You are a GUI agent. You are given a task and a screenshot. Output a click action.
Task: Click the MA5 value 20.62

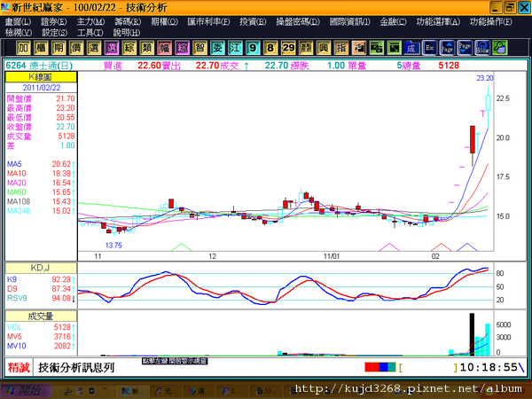[x=61, y=164]
